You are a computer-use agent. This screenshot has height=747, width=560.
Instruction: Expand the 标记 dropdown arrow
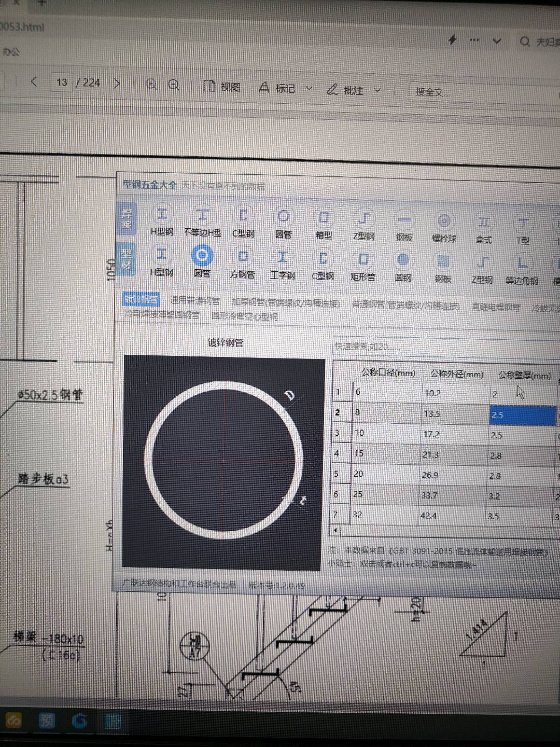pyautogui.click(x=309, y=89)
